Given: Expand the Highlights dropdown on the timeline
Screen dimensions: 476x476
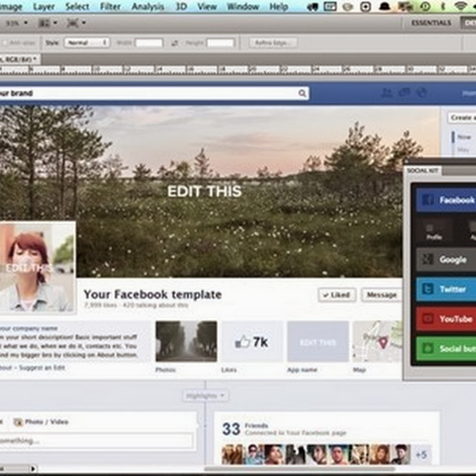Looking at the screenshot, I should (205, 396).
